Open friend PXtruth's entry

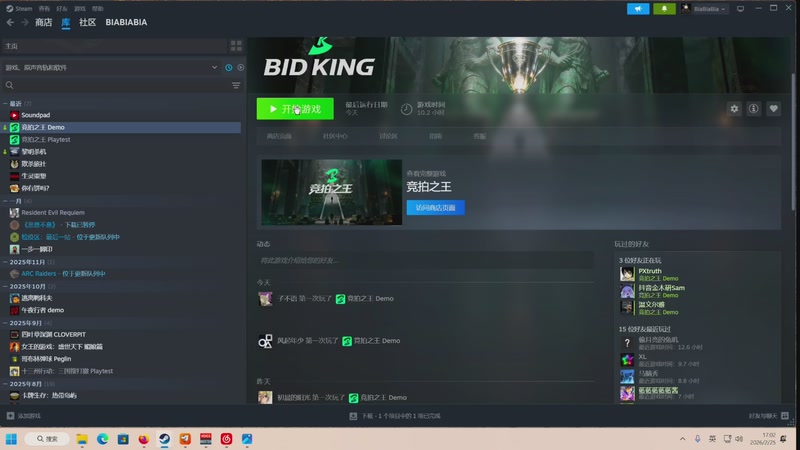(652, 274)
